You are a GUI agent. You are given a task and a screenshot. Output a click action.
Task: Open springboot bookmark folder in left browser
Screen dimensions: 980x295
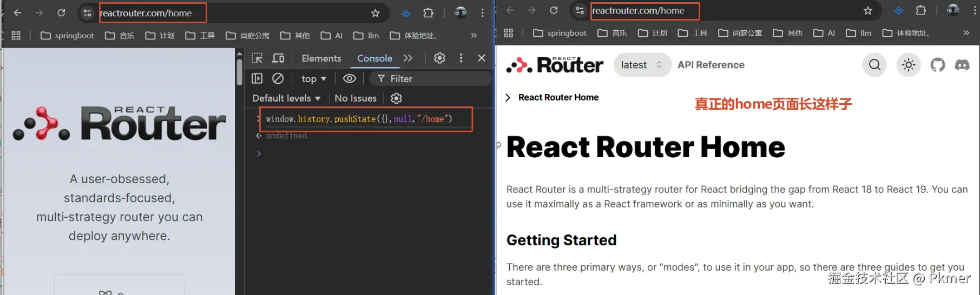[68, 36]
